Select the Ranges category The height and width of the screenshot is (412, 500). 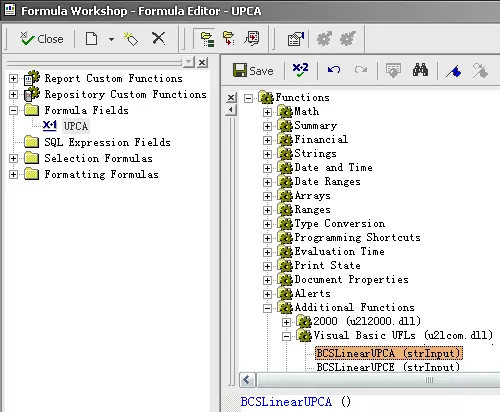[312, 209]
